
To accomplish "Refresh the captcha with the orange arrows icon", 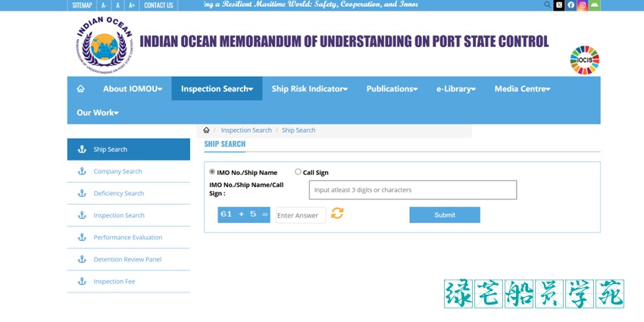I will tap(337, 213).
